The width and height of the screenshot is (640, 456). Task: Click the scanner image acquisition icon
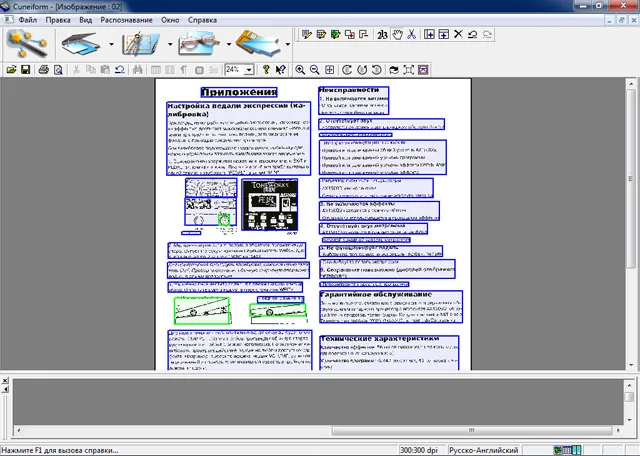tap(81, 44)
